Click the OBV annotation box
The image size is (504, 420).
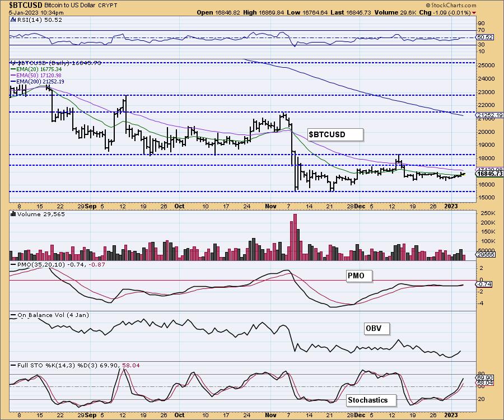pos(377,328)
